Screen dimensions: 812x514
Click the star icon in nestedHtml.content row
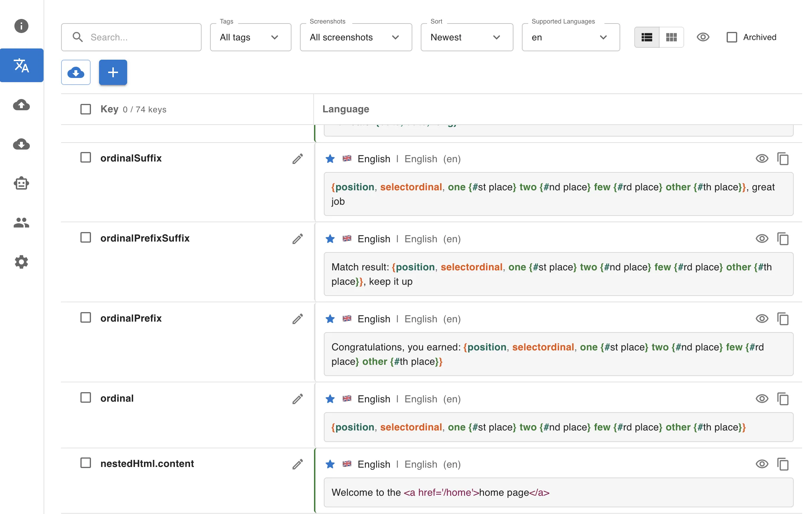[x=330, y=464]
